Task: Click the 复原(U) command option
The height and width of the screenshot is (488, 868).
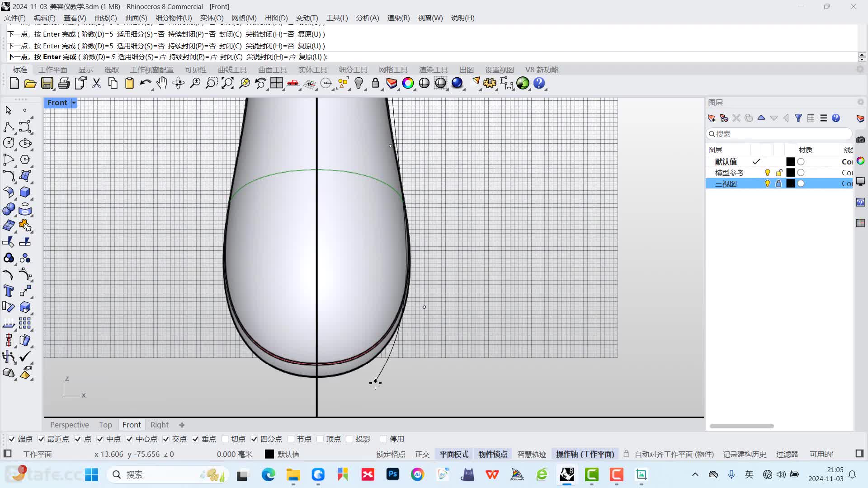Action: pyautogui.click(x=310, y=57)
